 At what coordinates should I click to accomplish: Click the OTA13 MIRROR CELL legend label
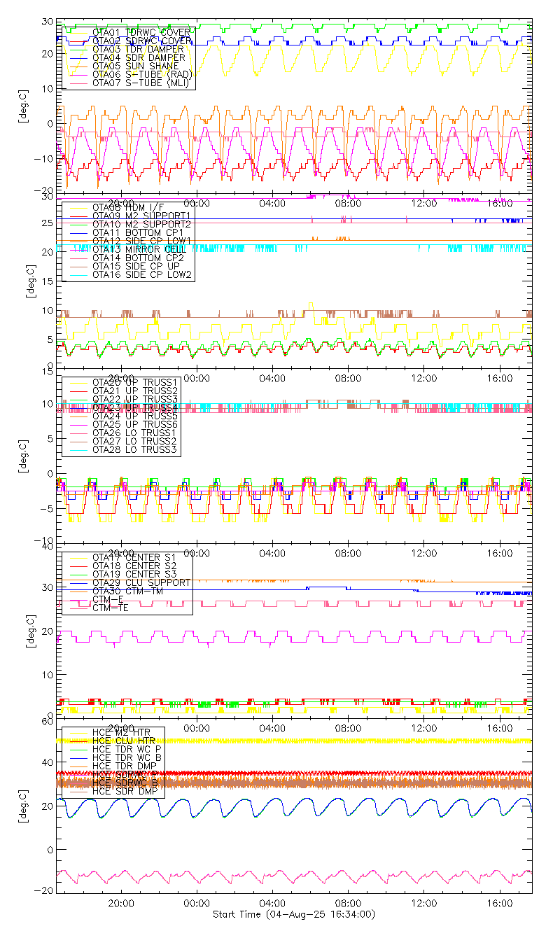(x=132, y=250)
